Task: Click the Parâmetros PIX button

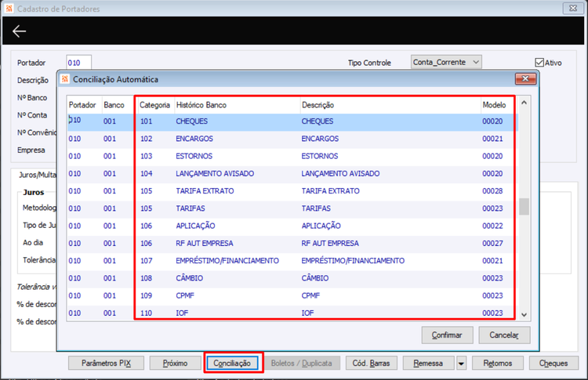Action: (x=106, y=363)
